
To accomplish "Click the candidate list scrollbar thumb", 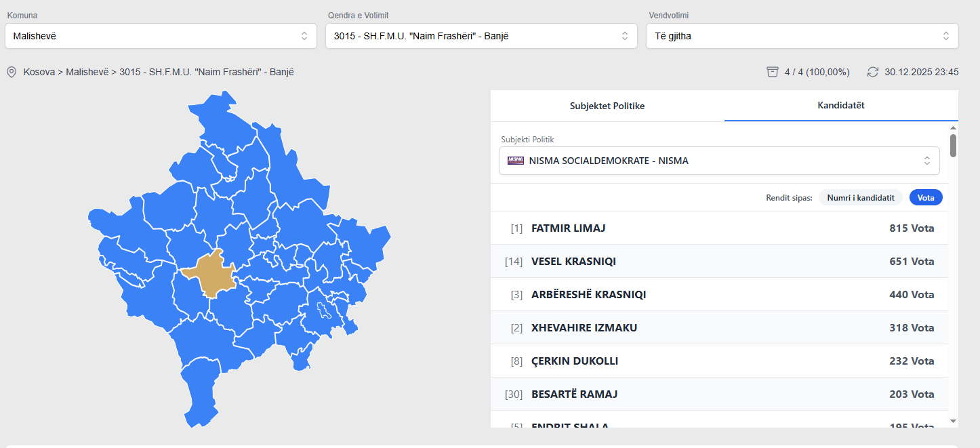I will point(953,145).
